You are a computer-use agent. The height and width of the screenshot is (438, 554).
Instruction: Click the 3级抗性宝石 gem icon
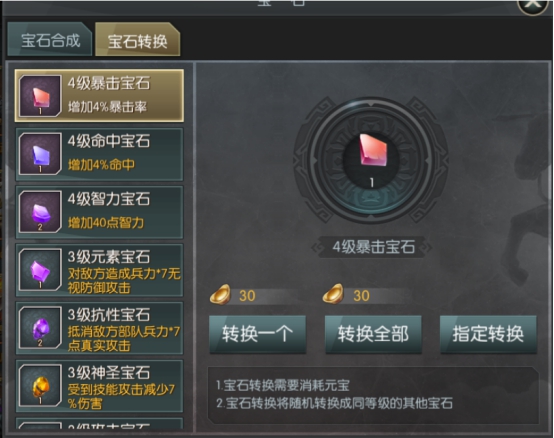pos(40,327)
